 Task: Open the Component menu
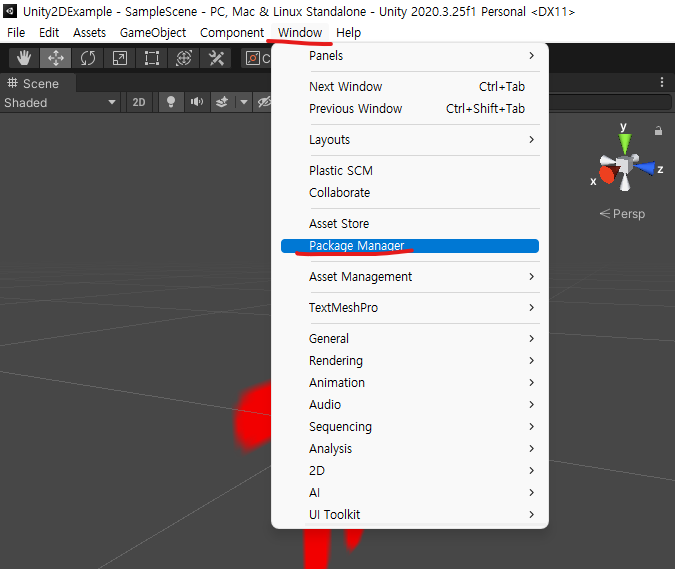232,33
